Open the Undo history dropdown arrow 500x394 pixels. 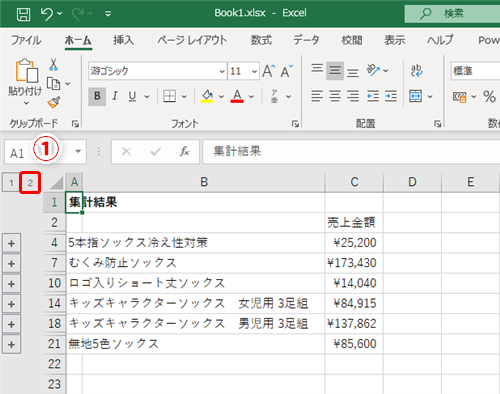pyautogui.click(x=60, y=14)
